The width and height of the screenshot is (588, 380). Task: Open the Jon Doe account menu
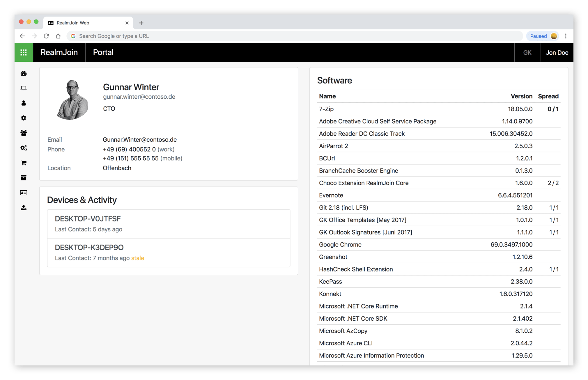tap(557, 52)
